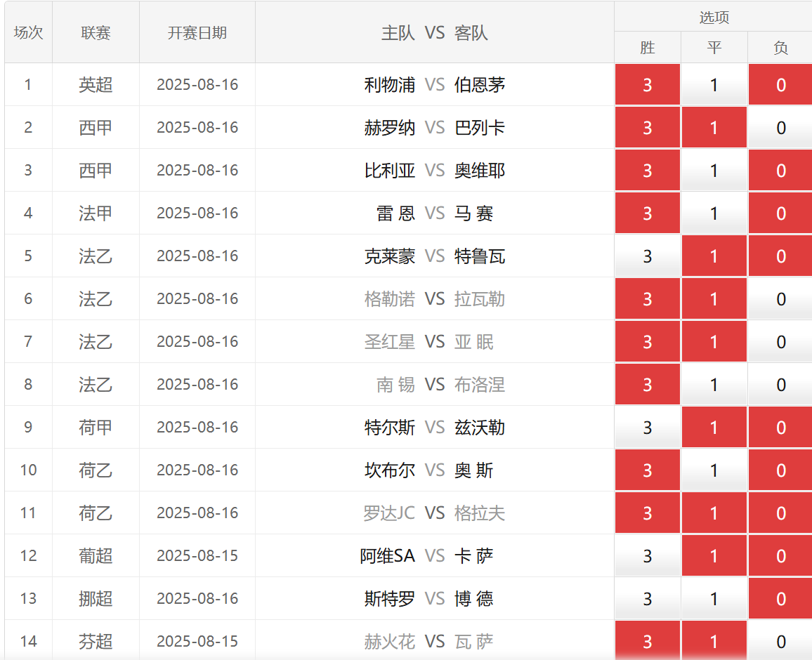Select 胜 (3) for 斯特罗 VS 博德
Screen dimensions: 812x660
tap(648, 598)
